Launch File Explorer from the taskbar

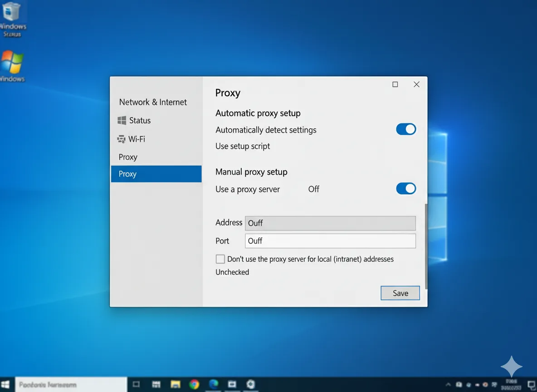[x=176, y=384]
